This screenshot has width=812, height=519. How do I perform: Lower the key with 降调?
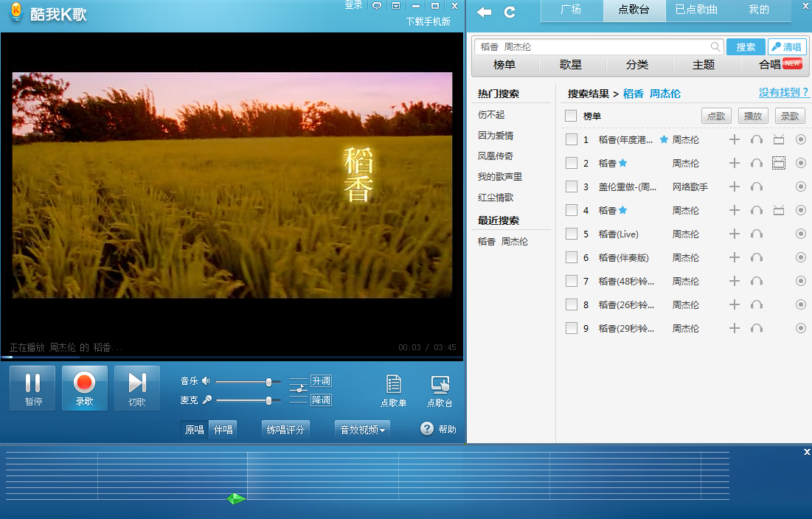pos(321,400)
